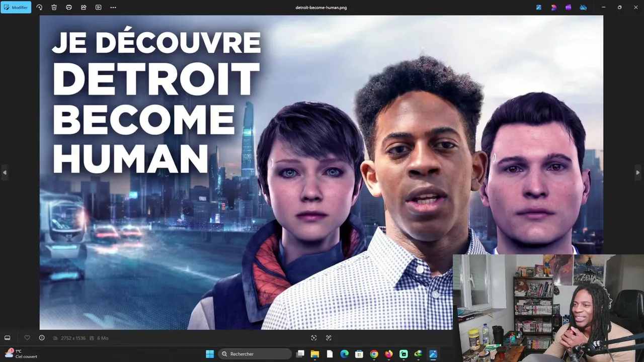644x362 pixels.
Task: Open the green chat app taskbar icon
Action: point(404,354)
